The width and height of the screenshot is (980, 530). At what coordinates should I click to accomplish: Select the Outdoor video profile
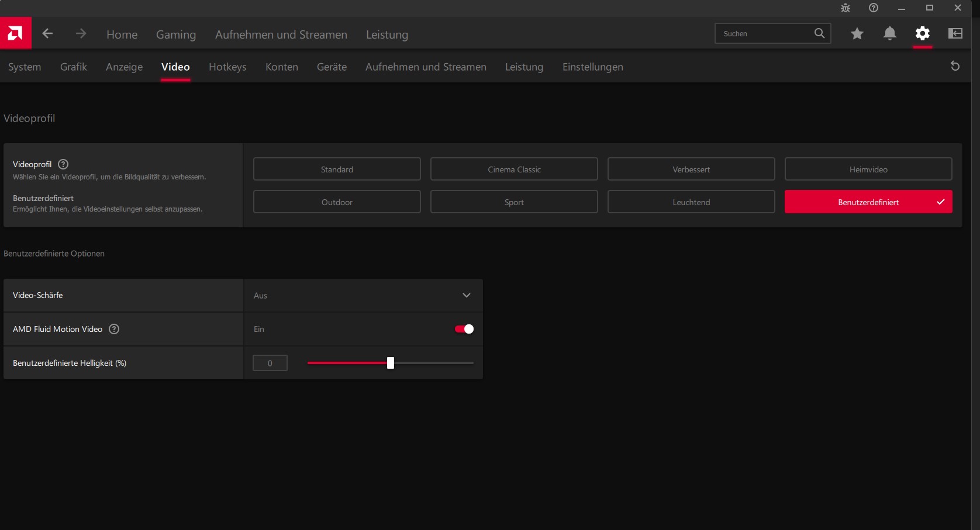coord(337,202)
